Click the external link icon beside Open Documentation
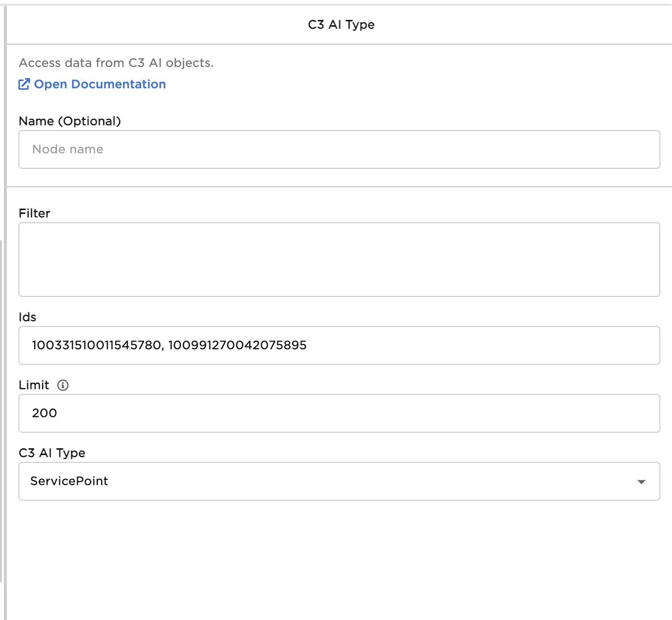Viewport: 672px width, 620px height. (24, 84)
